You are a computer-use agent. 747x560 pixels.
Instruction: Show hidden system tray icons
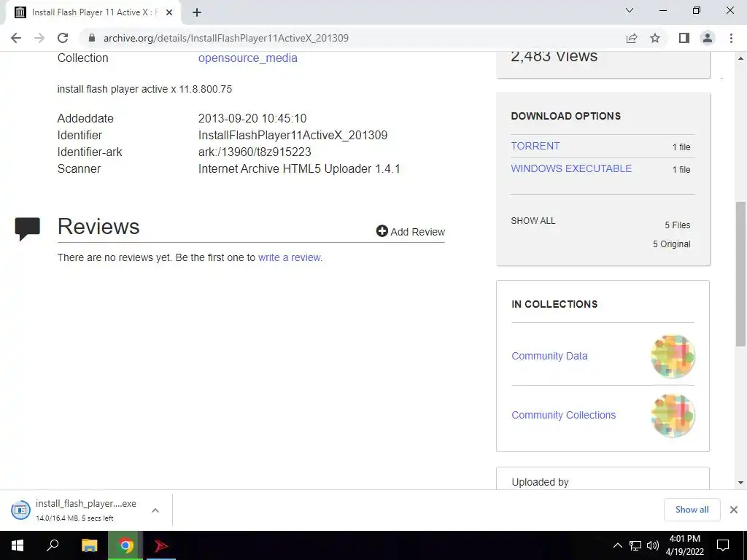[x=617, y=545]
